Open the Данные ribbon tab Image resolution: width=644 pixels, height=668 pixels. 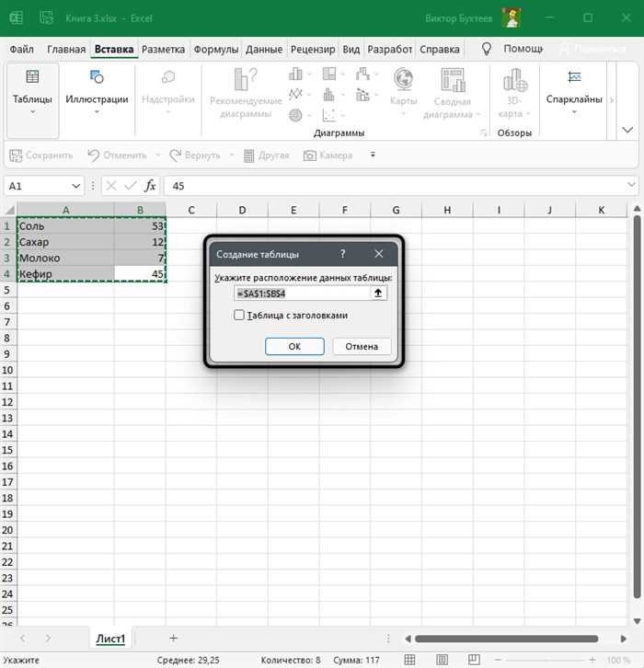(x=264, y=50)
